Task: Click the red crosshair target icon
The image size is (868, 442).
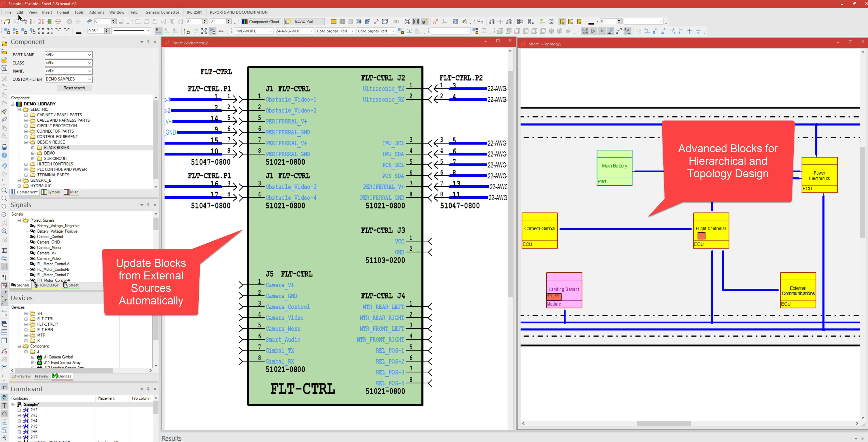Action: [x=58, y=22]
